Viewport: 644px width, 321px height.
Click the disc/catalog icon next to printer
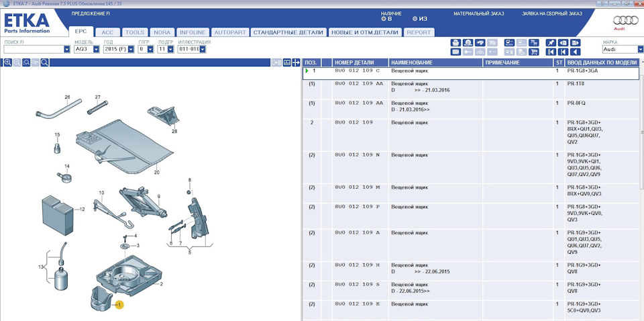click(x=468, y=42)
